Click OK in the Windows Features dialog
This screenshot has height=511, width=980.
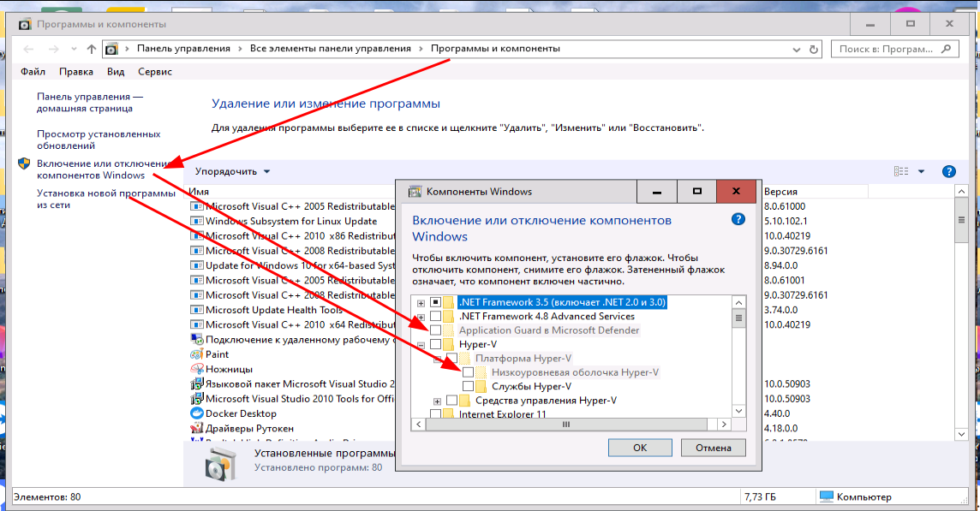pyautogui.click(x=640, y=448)
